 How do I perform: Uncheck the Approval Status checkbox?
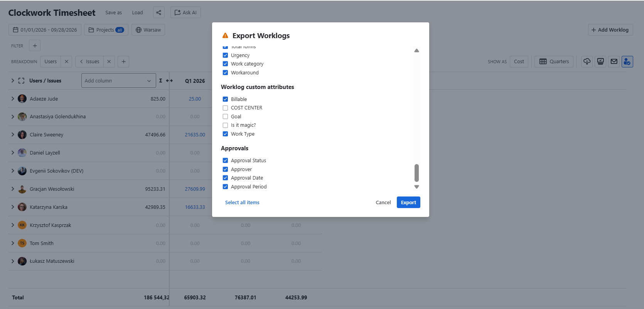point(225,161)
